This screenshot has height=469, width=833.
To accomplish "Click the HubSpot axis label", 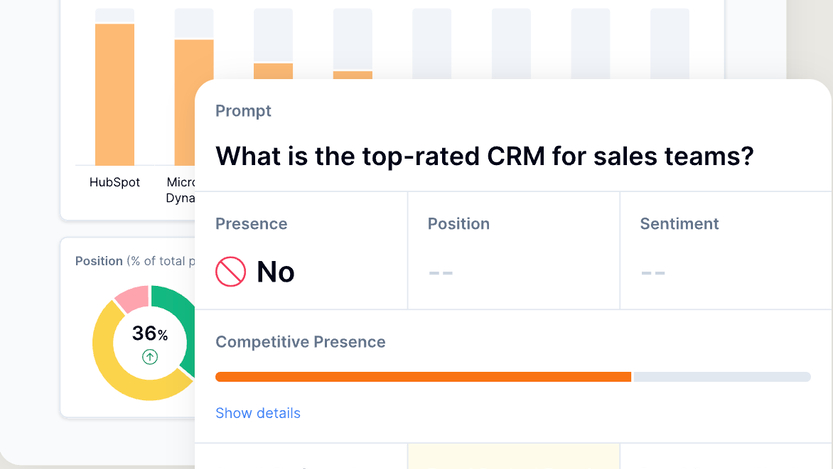I will pos(115,182).
